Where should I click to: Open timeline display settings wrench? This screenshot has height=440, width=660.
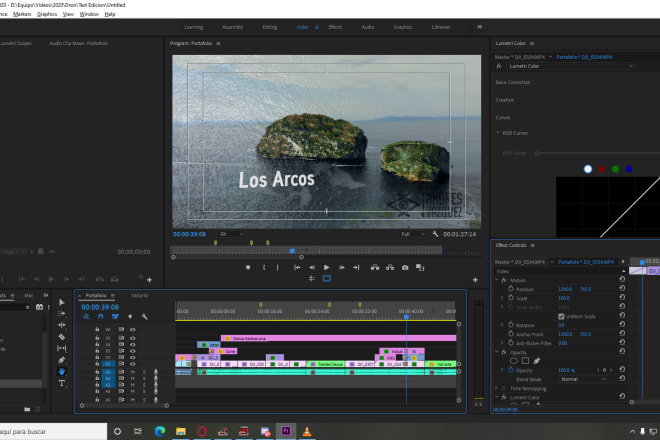coord(144,317)
